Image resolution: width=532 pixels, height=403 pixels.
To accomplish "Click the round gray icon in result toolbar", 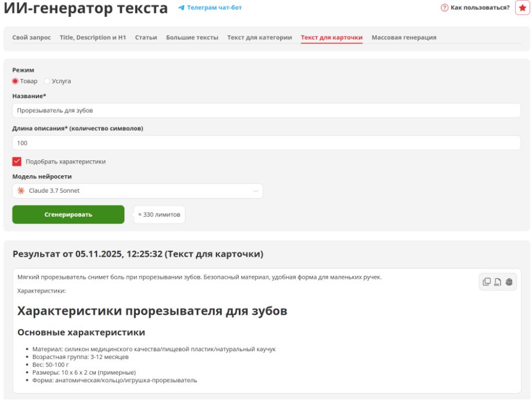I will point(509,282).
